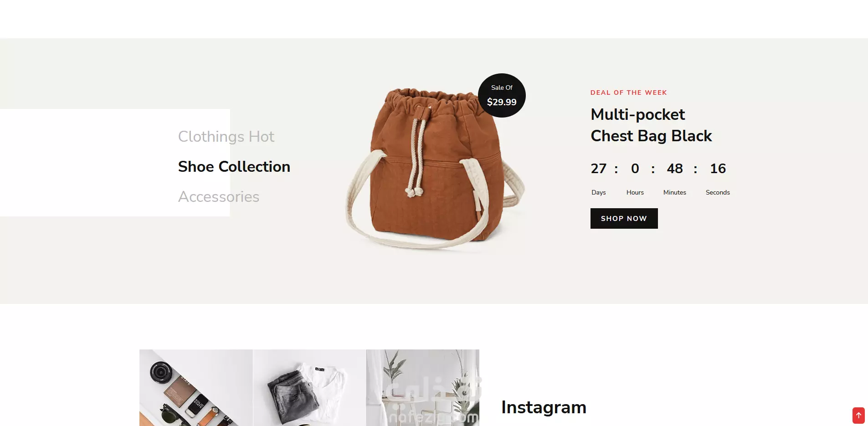Image resolution: width=868 pixels, height=426 pixels.
Task: Click the 0 hours countdown number
Action: pos(635,169)
